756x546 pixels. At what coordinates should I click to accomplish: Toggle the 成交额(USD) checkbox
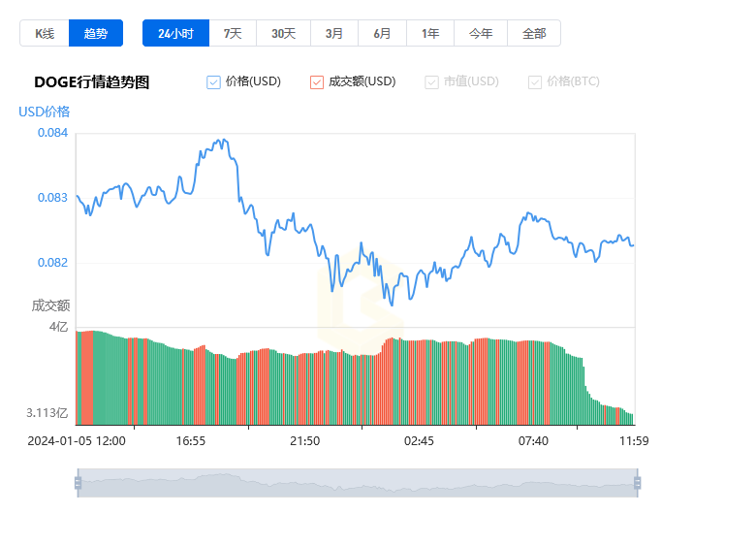317,82
